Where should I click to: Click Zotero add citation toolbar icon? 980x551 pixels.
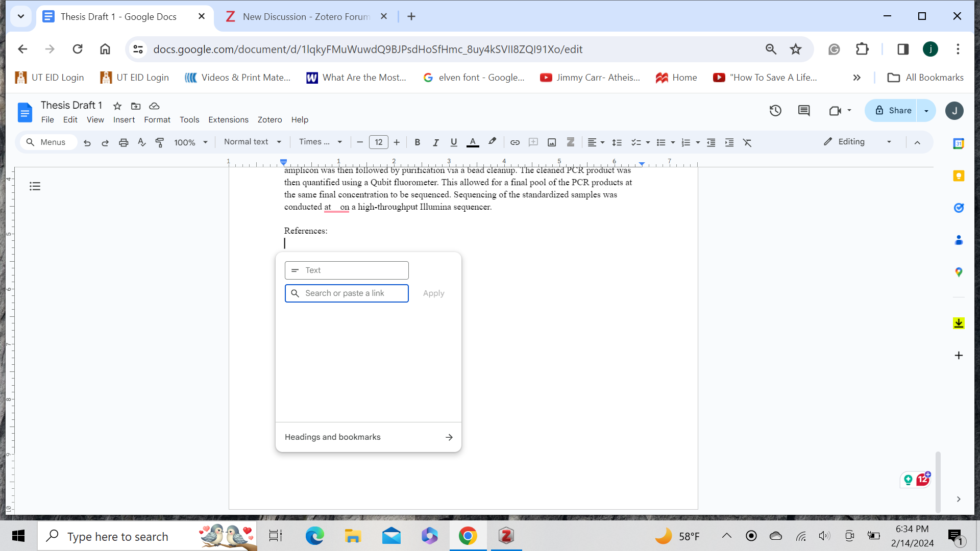(571, 142)
